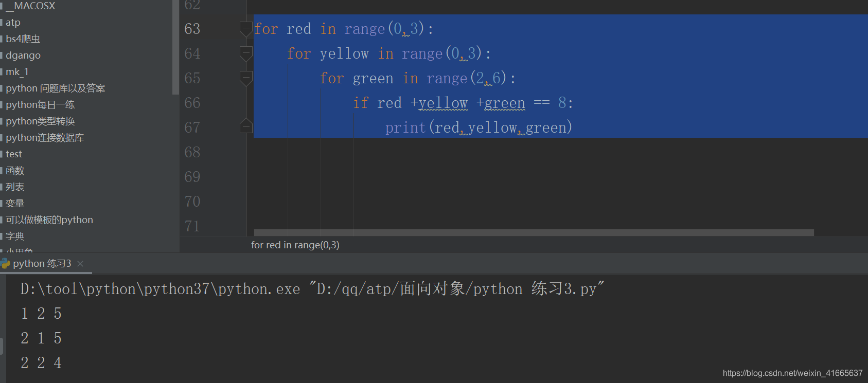Click line number 64 in the gutter
This screenshot has width=868, height=383.
click(192, 53)
